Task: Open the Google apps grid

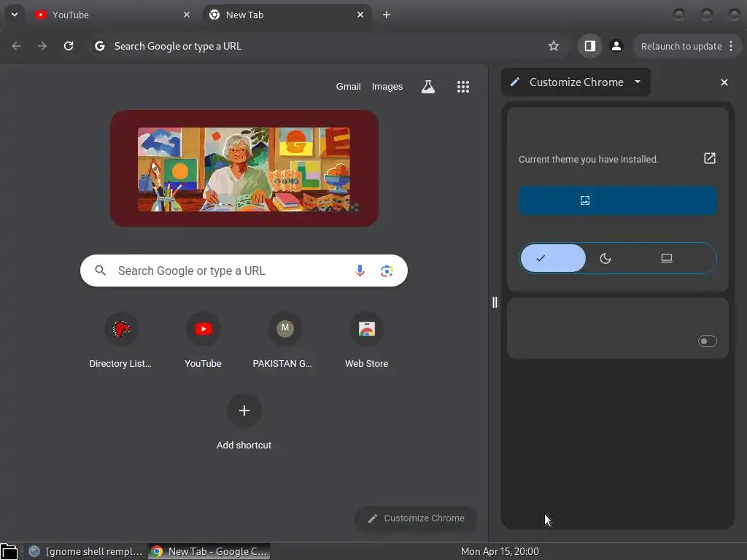Action: pyautogui.click(x=463, y=87)
